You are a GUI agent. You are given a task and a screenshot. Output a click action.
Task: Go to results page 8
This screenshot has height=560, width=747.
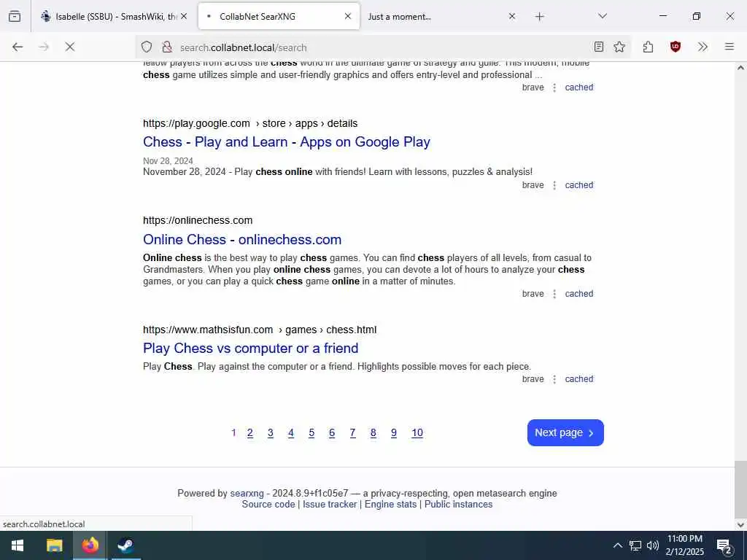point(373,433)
